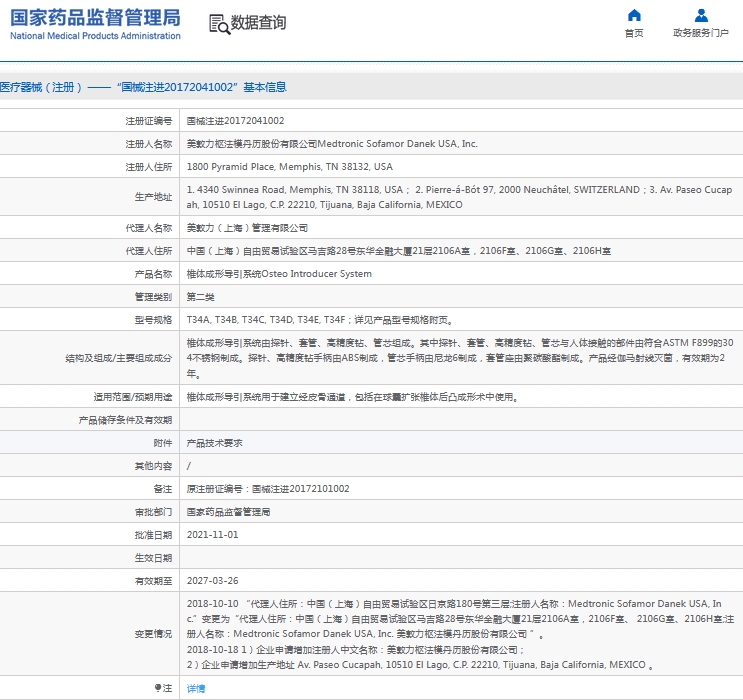Click the 数据查询 heading text
743x700 pixels.
pos(258,22)
